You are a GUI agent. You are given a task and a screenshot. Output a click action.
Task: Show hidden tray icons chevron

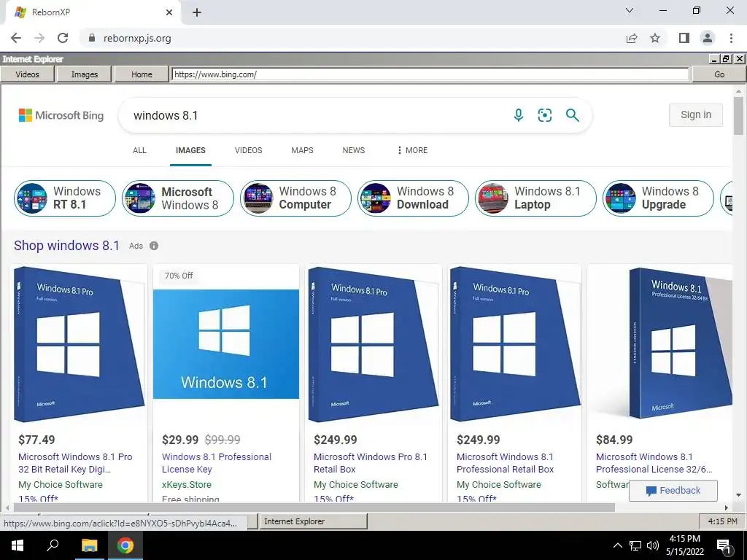(x=617, y=545)
